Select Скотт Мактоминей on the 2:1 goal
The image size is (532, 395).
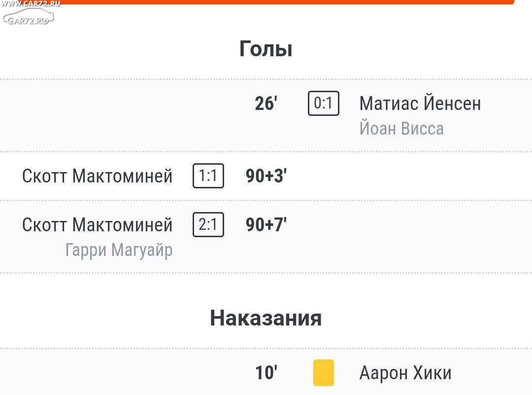click(98, 225)
